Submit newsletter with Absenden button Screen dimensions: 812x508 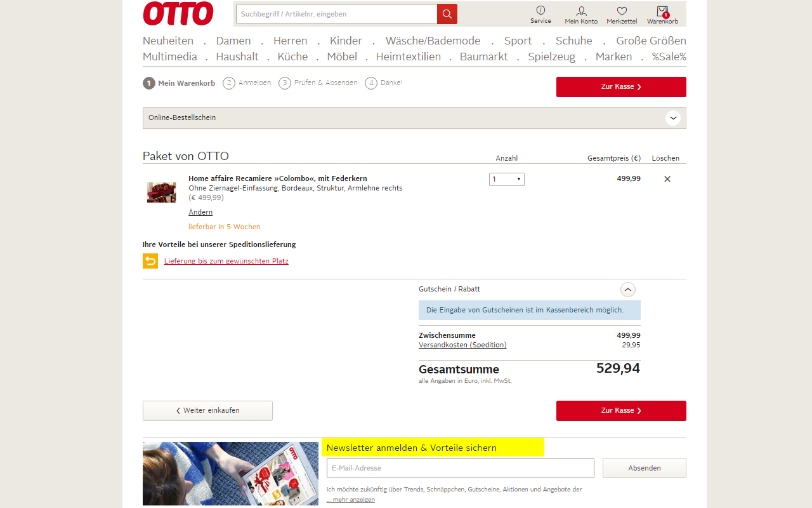point(645,468)
